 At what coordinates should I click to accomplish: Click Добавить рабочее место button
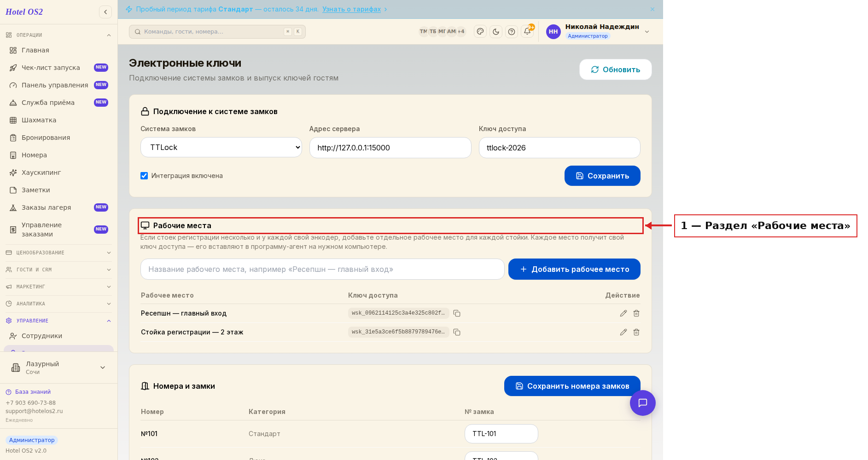(574, 269)
